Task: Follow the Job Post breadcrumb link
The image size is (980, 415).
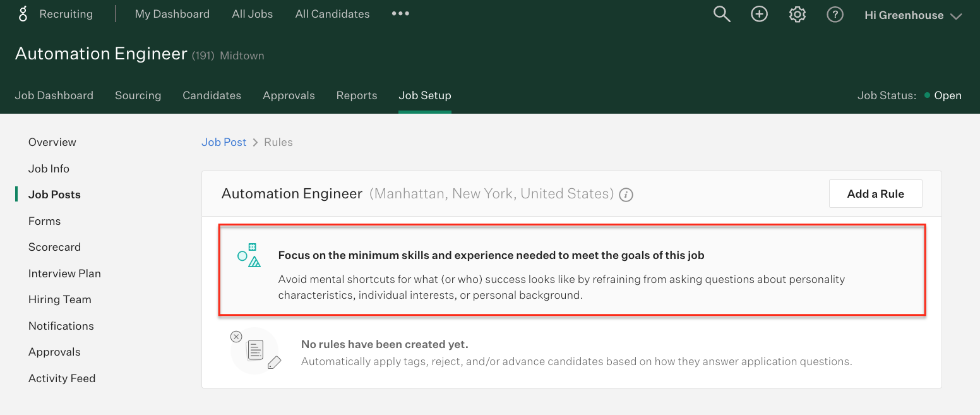Action: [x=224, y=142]
